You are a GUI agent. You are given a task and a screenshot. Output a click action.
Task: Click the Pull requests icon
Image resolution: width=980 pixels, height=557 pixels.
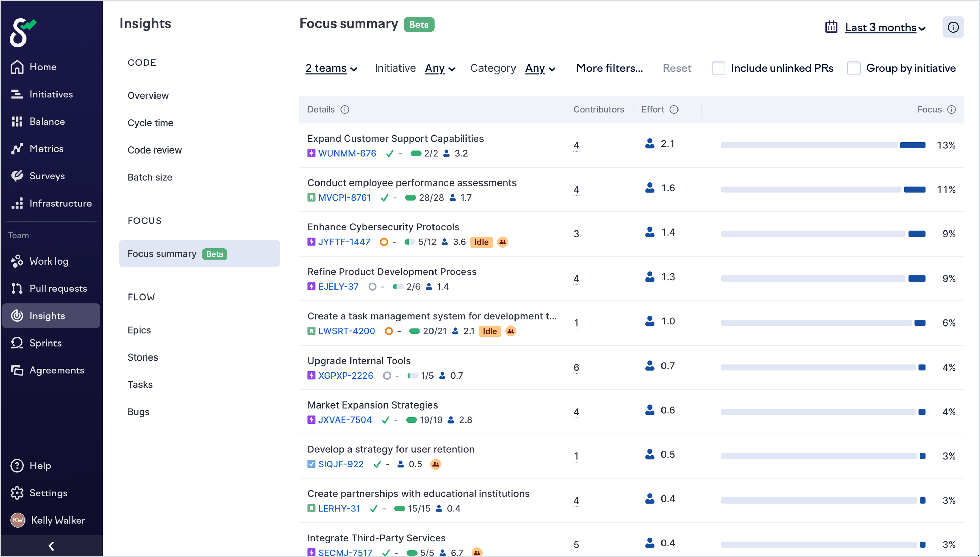point(17,288)
